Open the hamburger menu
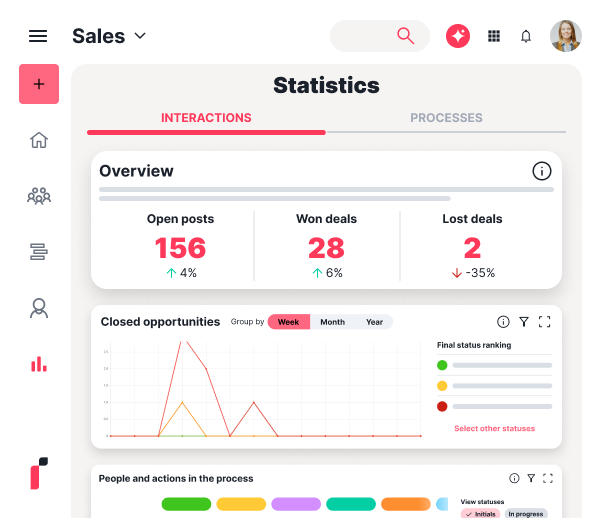 [x=38, y=36]
